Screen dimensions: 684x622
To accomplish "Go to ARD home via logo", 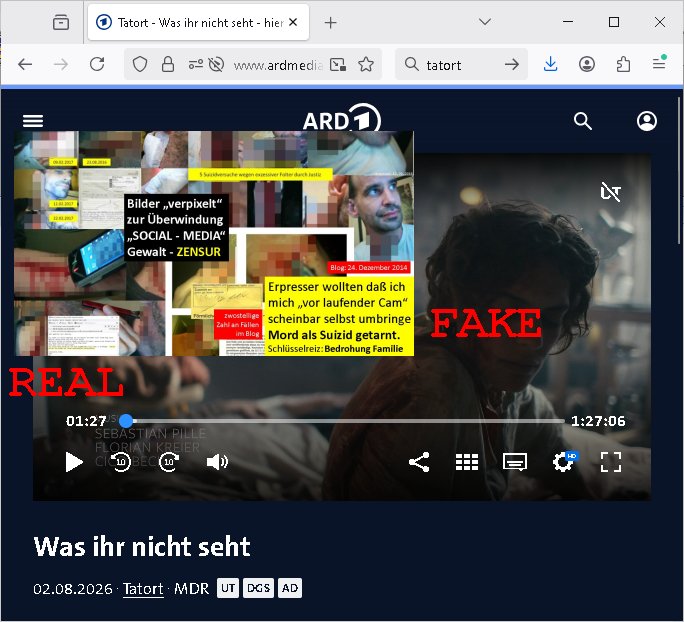I will [x=341, y=119].
